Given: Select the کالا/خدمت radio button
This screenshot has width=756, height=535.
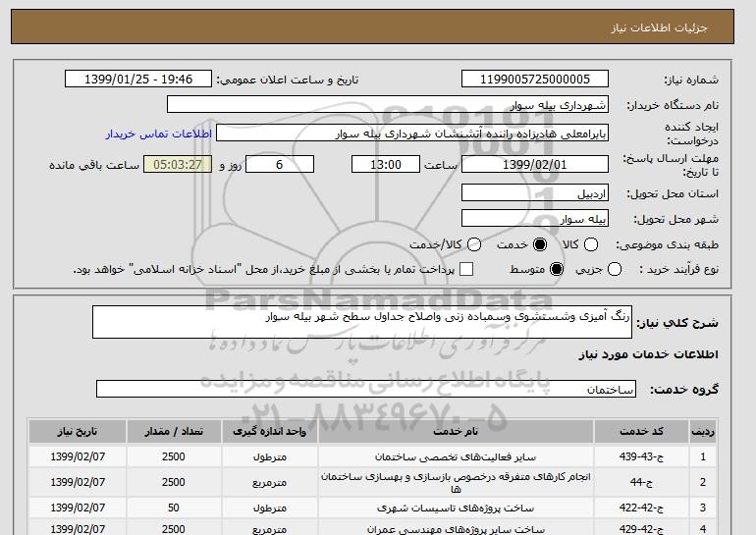Looking at the screenshot, I should 474,244.
